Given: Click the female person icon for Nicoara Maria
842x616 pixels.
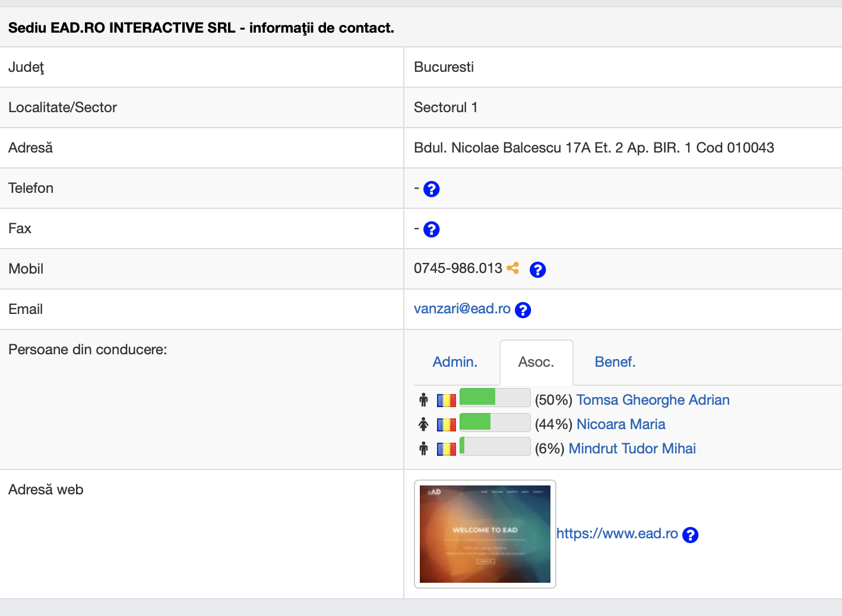Looking at the screenshot, I should point(423,424).
